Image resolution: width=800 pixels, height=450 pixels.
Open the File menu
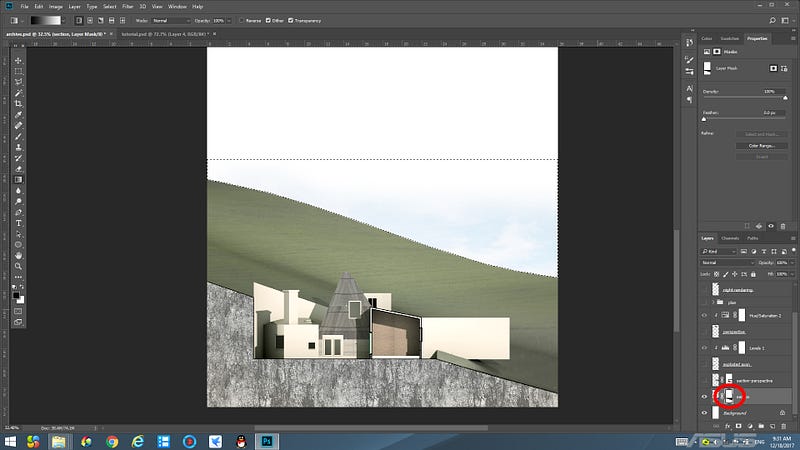pos(24,7)
